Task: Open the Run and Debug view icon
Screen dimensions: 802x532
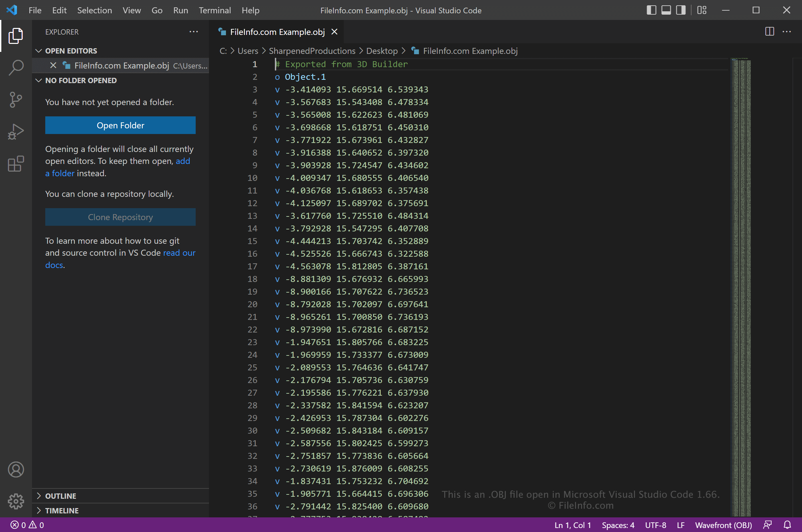Action: click(16, 132)
